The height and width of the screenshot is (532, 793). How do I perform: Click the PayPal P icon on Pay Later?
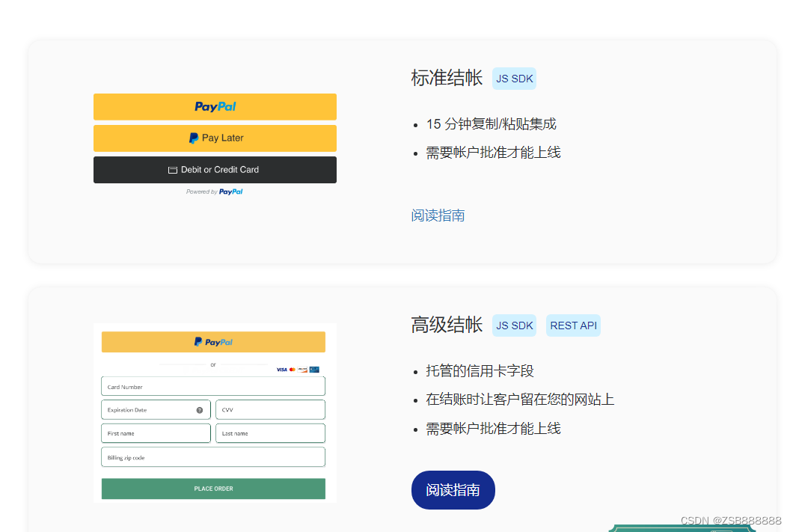point(193,138)
